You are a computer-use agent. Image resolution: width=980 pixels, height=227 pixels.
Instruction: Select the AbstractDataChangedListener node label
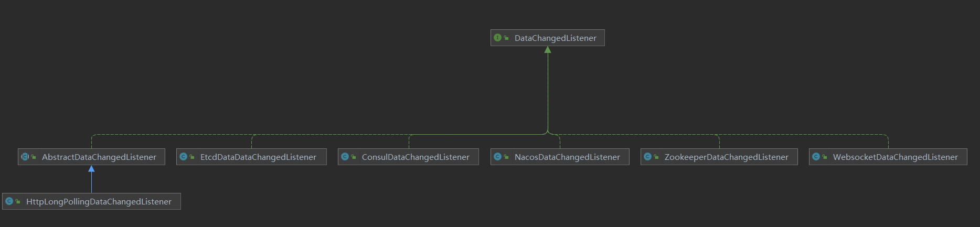click(99, 157)
